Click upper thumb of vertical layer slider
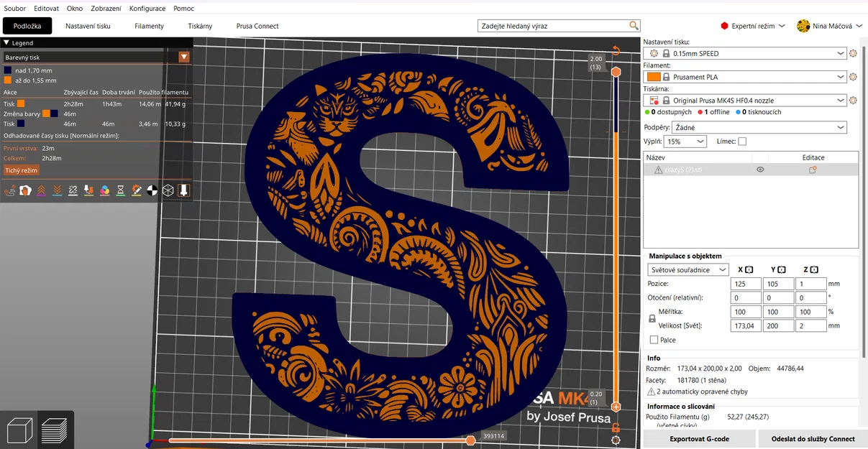Image resolution: width=868 pixels, height=449 pixels. (x=616, y=72)
